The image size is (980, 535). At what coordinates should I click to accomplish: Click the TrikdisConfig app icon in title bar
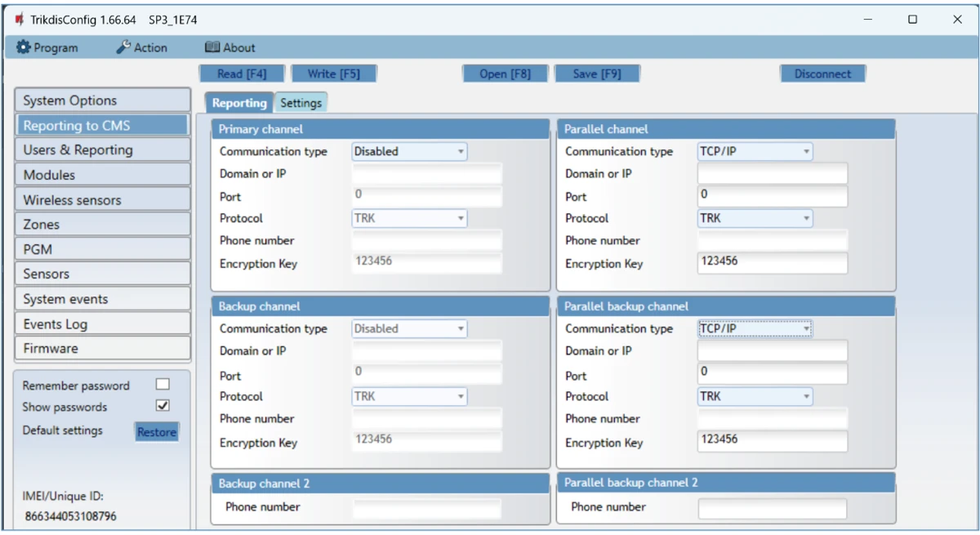(x=19, y=20)
